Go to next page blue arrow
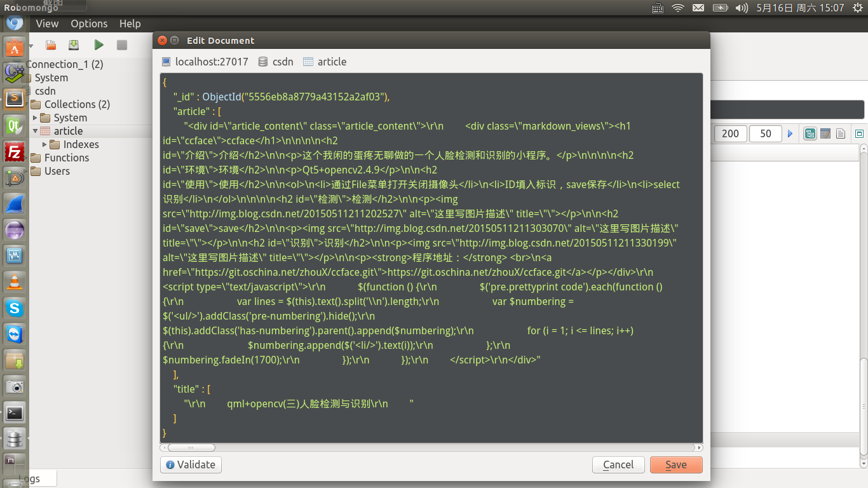This screenshot has height=488, width=868. 790,133
